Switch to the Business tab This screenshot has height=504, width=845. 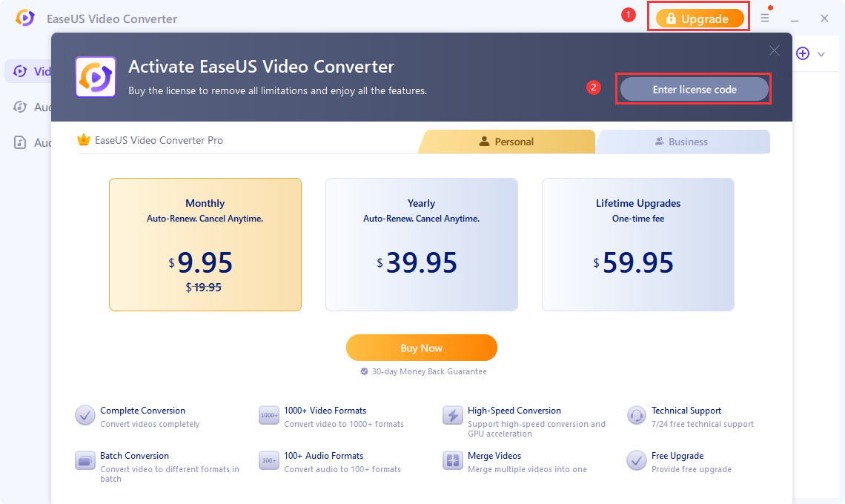(x=682, y=142)
